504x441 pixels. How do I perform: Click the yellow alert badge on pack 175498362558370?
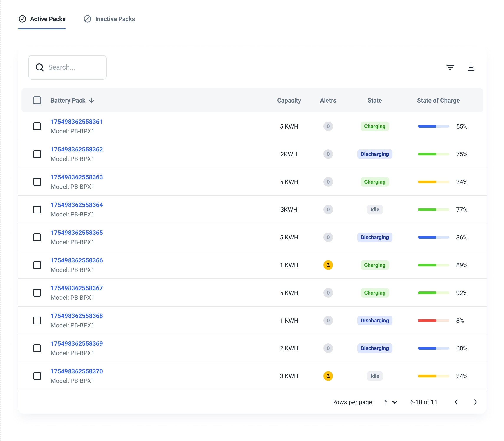point(328,376)
